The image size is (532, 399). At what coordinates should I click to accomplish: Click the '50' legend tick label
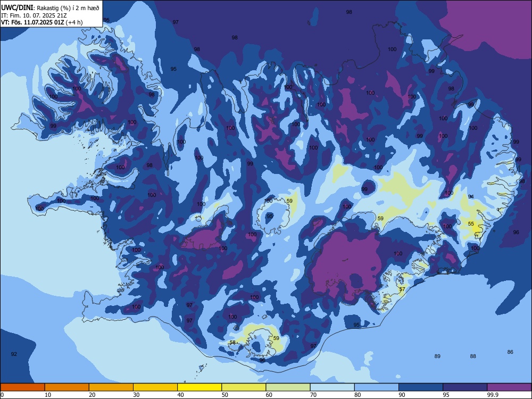tap(225, 395)
